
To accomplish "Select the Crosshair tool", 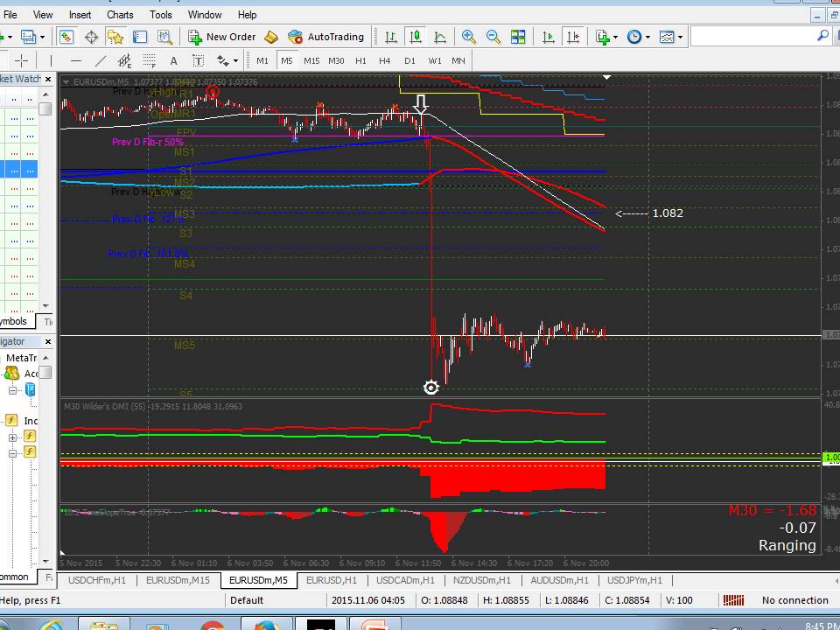I will point(21,60).
